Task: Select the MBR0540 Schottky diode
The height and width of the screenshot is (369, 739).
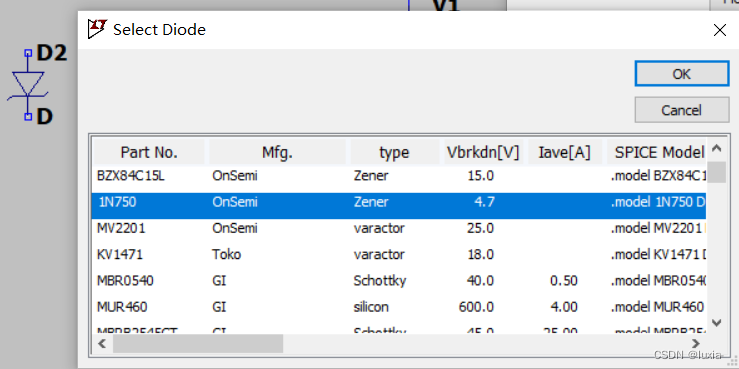Action: point(399,281)
